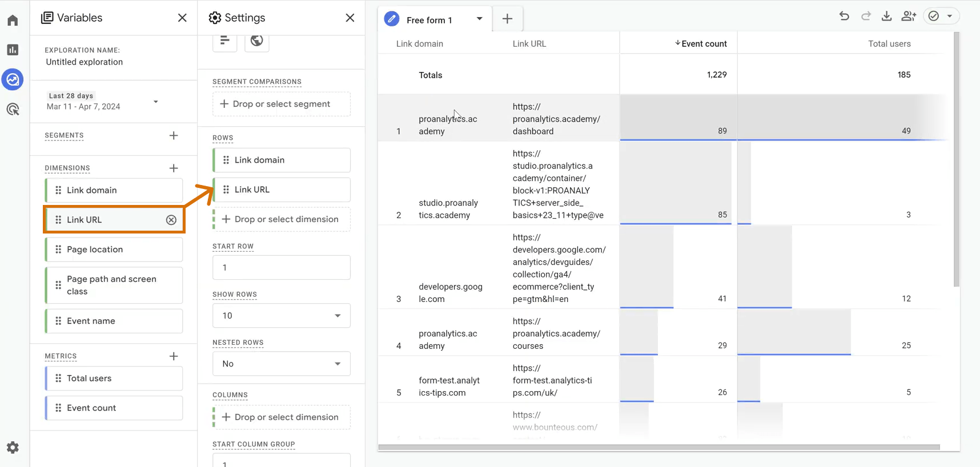Select Event count metric in Variables
980x467 pixels.
click(114, 408)
